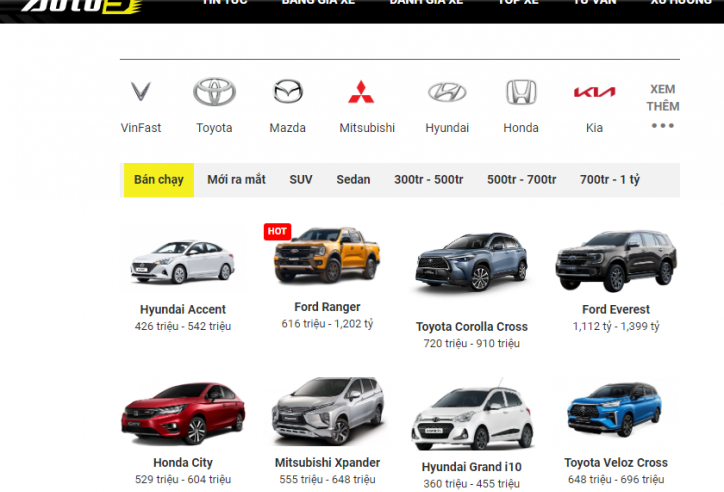
Task: Filter by 300tr - 500tr price tab
Action: 428,180
